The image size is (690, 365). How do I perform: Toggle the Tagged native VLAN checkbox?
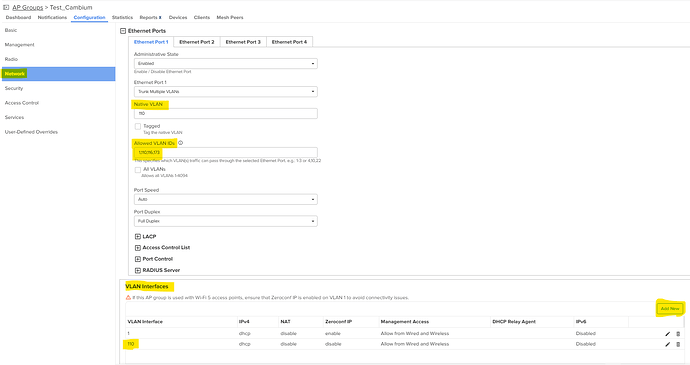pyautogui.click(x=138, y=126)
